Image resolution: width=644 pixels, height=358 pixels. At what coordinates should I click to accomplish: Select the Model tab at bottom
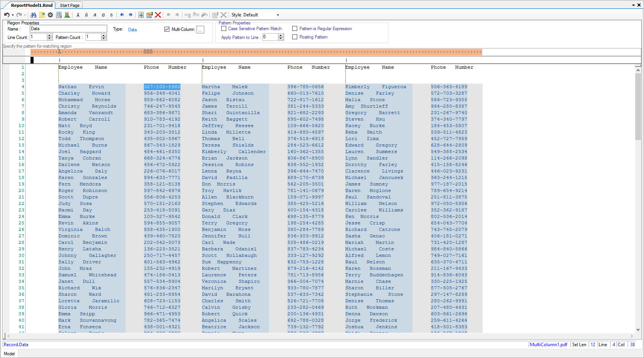click(x=9, y=354)
